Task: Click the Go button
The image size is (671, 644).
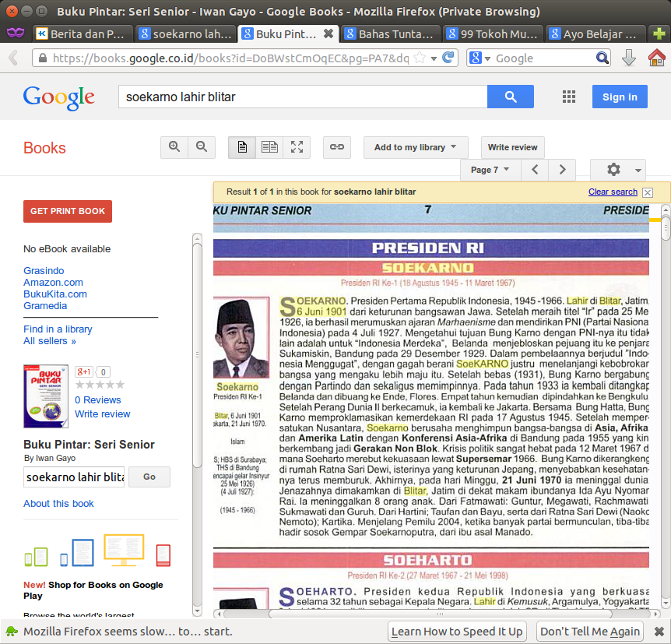Action: point(149,477)
